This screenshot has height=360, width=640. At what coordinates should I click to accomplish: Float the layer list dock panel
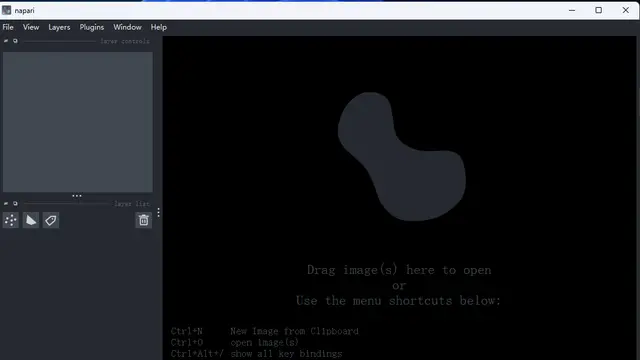15,203
